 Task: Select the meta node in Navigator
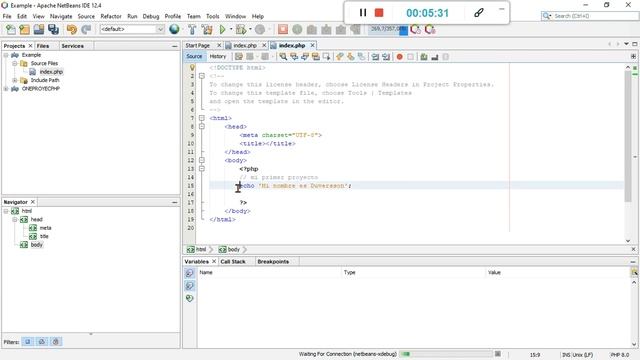coord(45,228)
